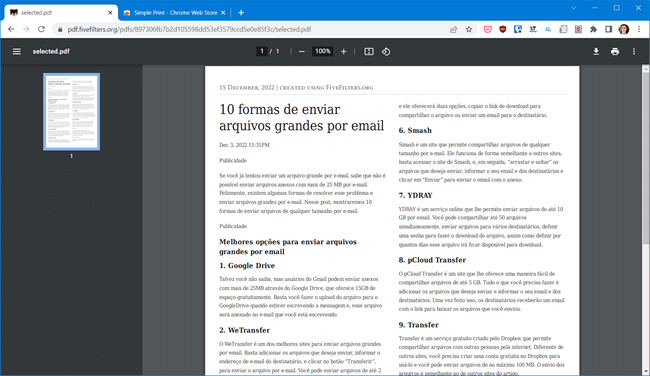The width and height of the screenshot is (650, 376).
Task: Click the page number input field
Action: (x=262, y=51)
